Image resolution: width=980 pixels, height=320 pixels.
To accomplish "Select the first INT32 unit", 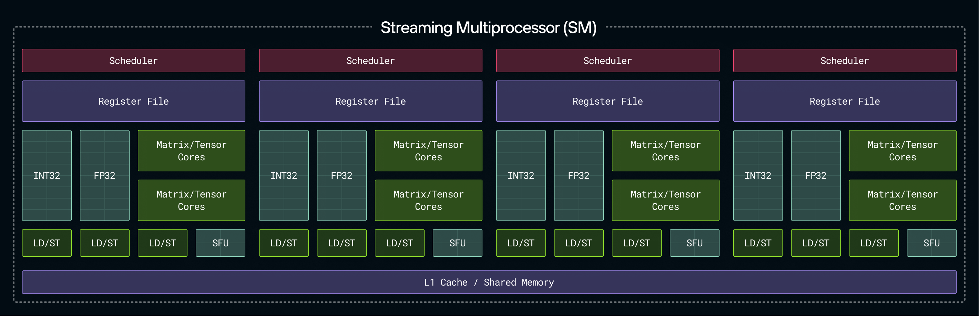I will point(47,175).
